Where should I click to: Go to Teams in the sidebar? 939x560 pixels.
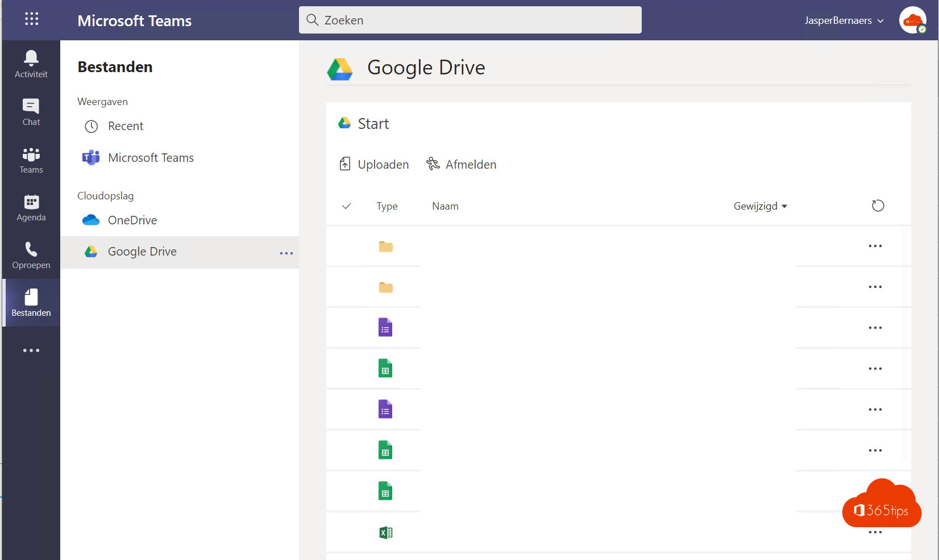click(x=31, y=160)
